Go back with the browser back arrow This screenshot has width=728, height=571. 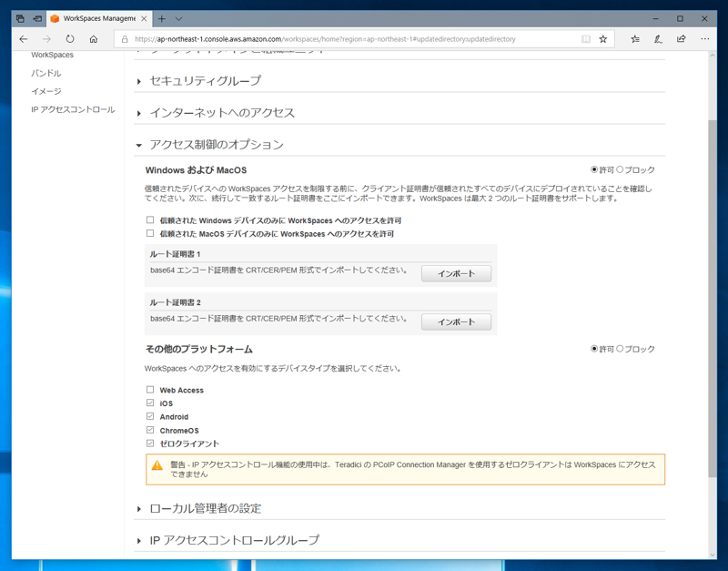[x=24, y=39]
